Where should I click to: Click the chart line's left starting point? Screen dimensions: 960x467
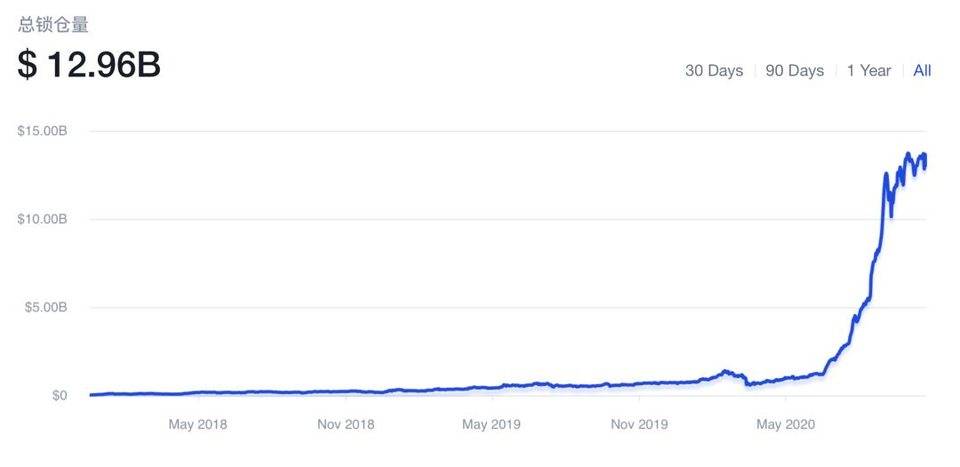click(91, 394)
